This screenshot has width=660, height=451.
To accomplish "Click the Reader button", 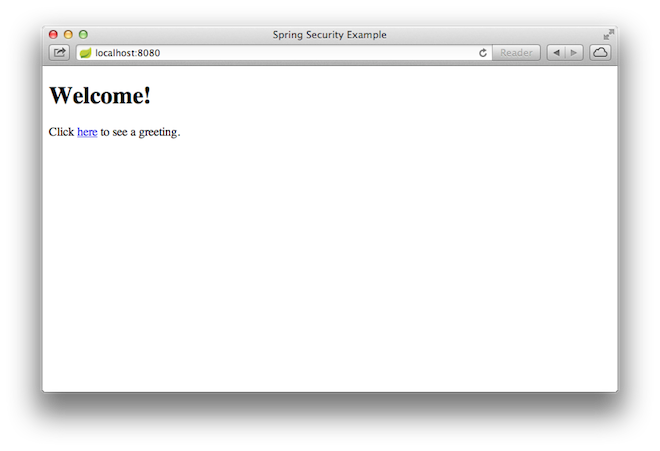I will tap(516, 53).
